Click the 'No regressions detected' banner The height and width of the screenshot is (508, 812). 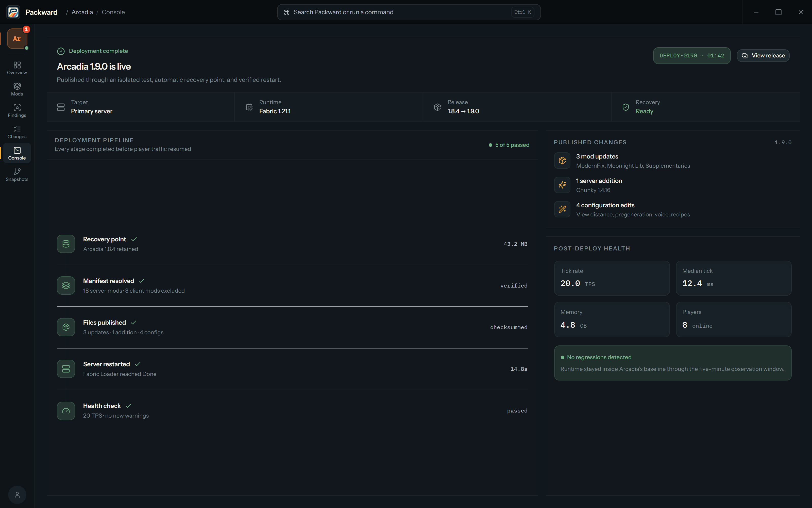[x=673, y=363]
